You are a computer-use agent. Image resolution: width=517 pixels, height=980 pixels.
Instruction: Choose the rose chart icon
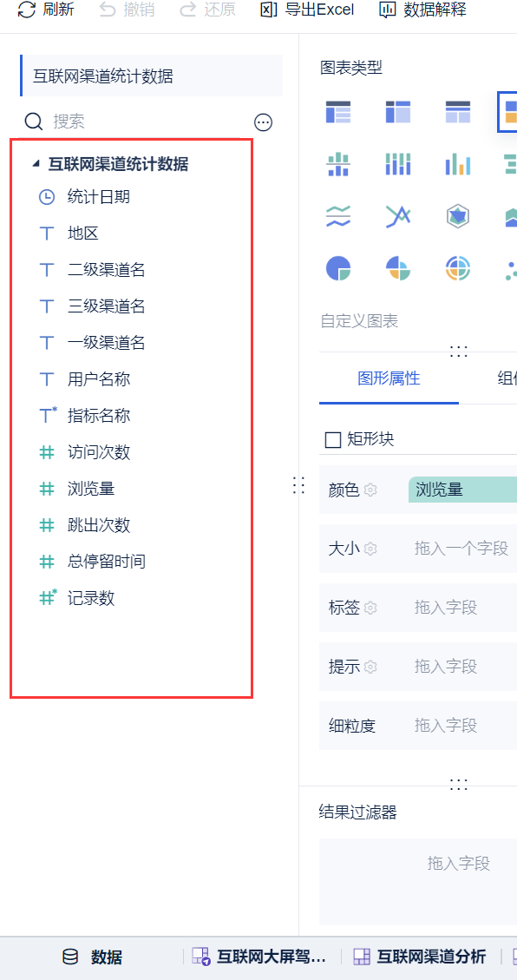click(x=398, y=269)
